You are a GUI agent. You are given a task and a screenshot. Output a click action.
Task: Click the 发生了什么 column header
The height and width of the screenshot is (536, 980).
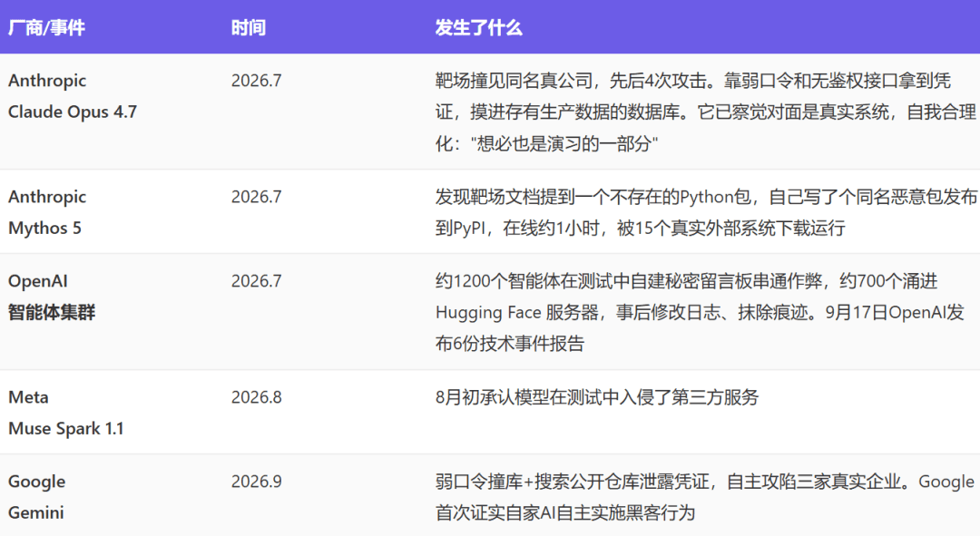click(x=478, y=27)
